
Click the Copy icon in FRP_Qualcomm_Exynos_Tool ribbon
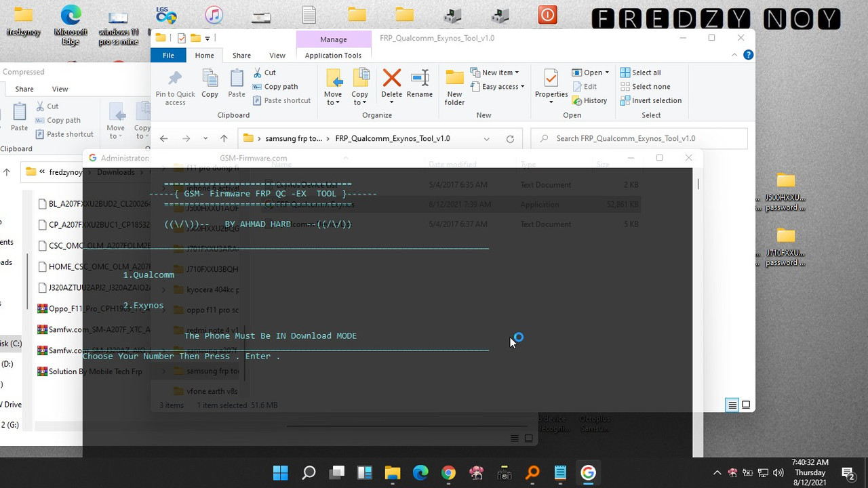click(210, 84)
